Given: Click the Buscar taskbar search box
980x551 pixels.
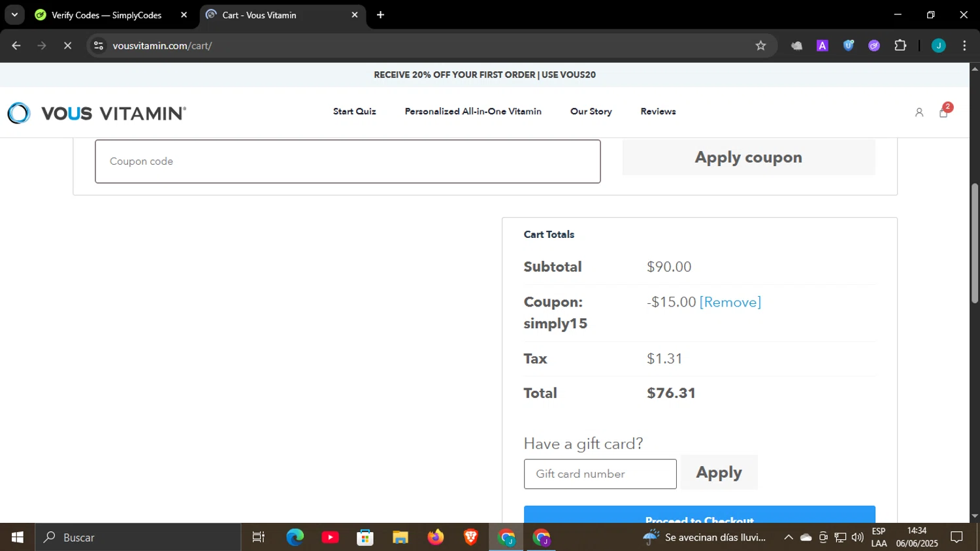Looking at the screenshot, I should pyautogui.click(x=139, y=537).
